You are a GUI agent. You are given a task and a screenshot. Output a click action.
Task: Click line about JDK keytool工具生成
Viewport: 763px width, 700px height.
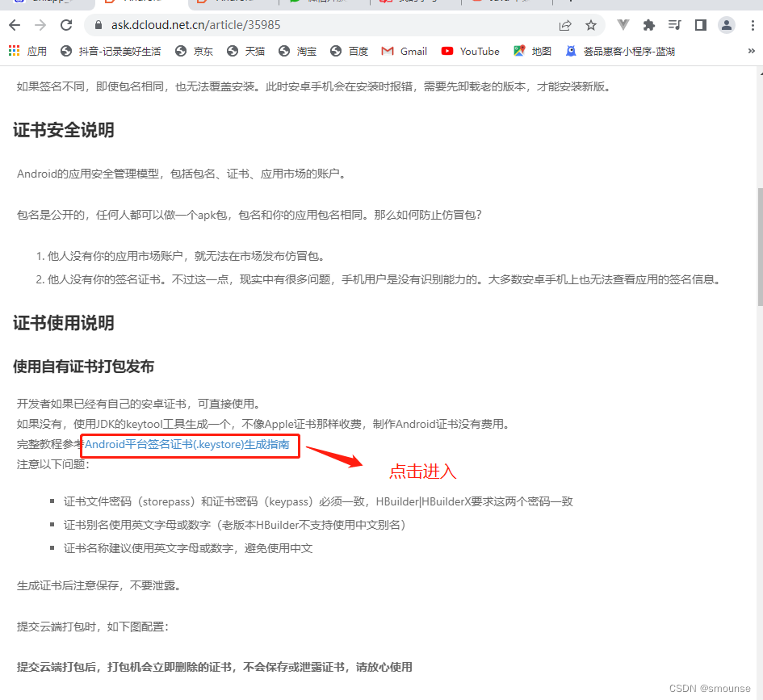(263, 424)
